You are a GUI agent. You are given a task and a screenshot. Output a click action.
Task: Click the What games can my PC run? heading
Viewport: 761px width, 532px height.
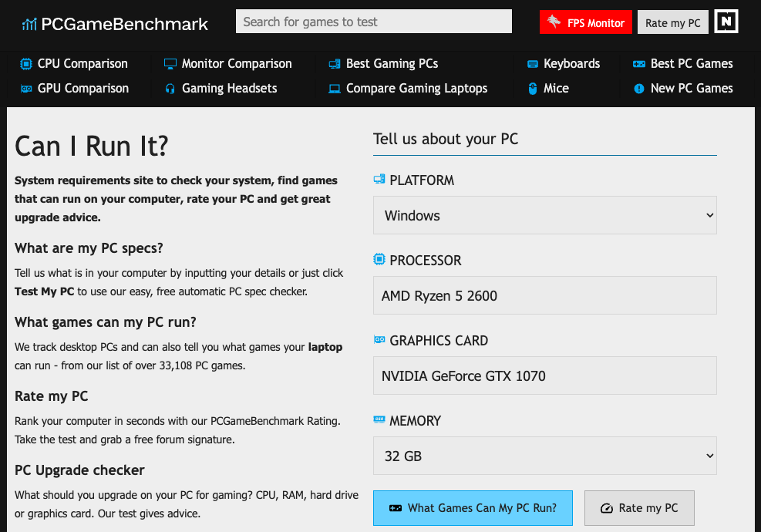106,322
